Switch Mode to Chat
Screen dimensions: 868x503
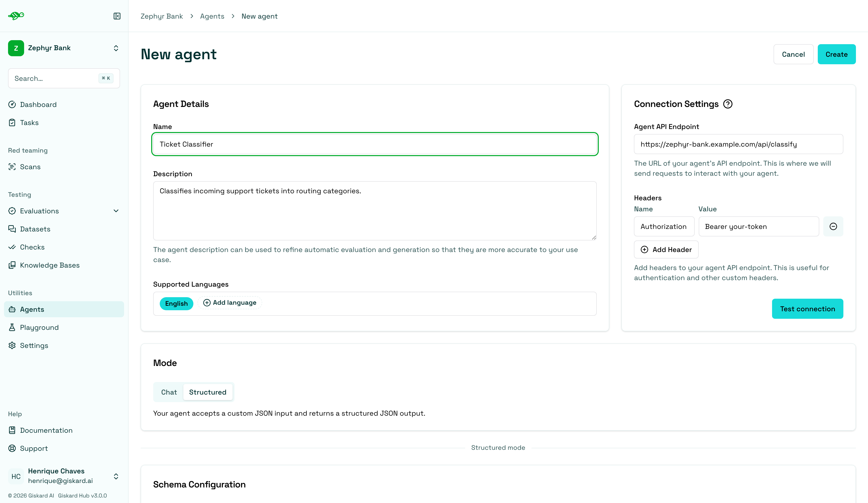click(169, 392)
